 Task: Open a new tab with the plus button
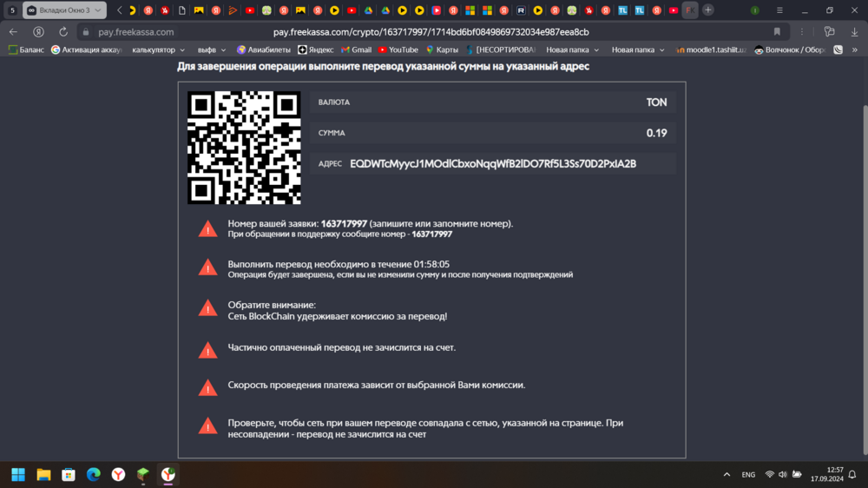pos(708,10)
